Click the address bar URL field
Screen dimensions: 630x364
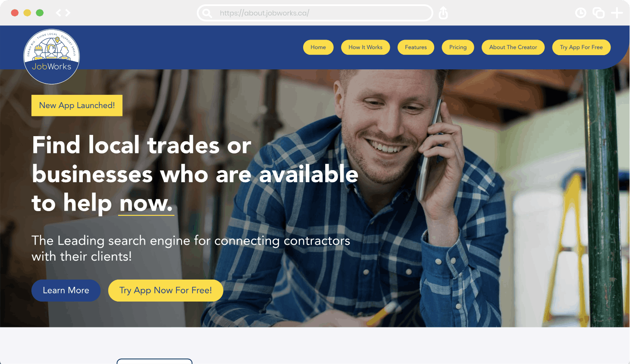tap(315, 13)
